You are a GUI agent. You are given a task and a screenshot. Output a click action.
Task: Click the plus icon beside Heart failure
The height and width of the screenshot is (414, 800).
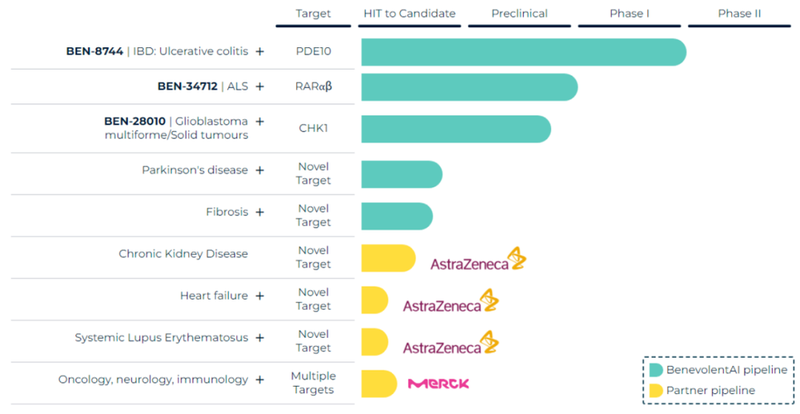[260, 296]
